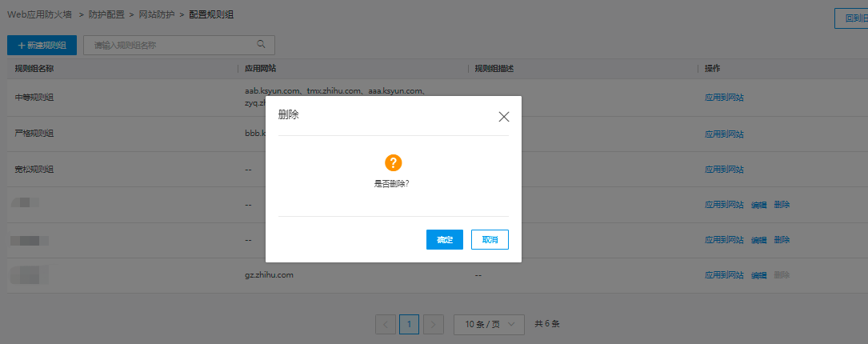Click 应用到网站 for 严格规则组
Image resolution: width=868 pixels, height=344 pixels.
coord(724,134)
